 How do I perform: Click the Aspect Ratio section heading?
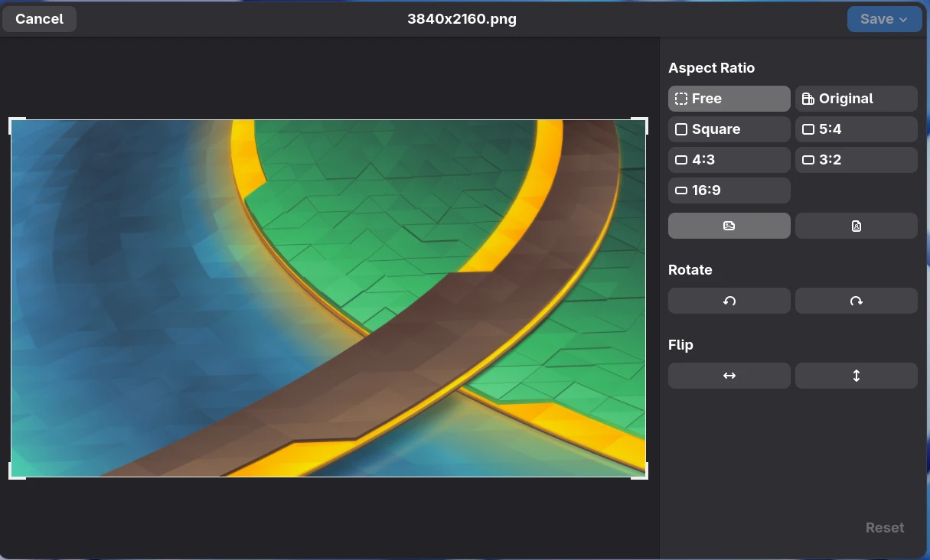711,68
